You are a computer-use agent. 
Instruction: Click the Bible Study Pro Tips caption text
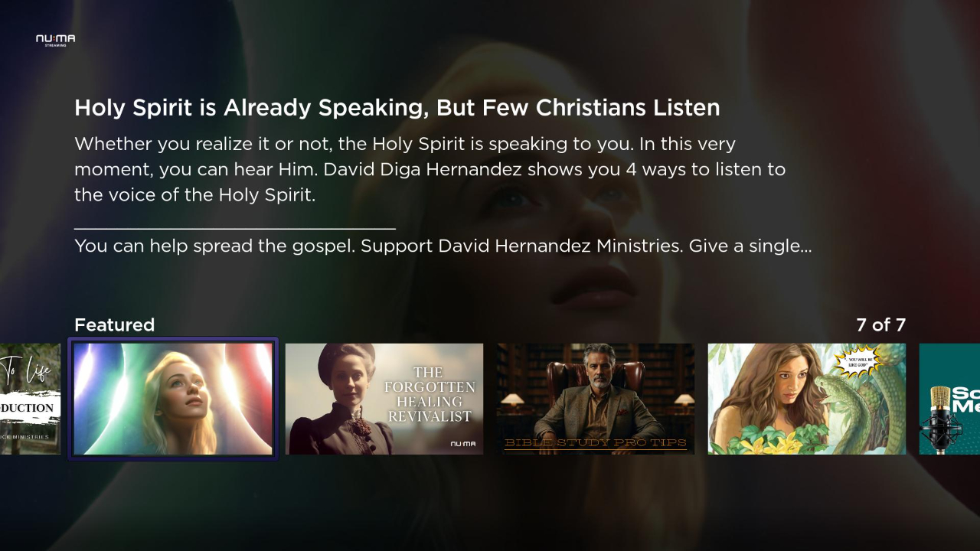point(596,442)
